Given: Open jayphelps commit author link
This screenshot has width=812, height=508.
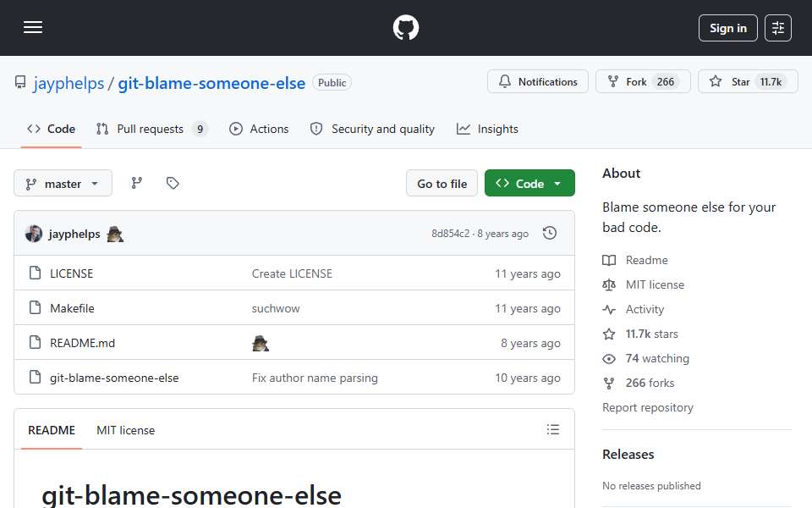Looking at the screenshot, I should (x=74, y=234).
